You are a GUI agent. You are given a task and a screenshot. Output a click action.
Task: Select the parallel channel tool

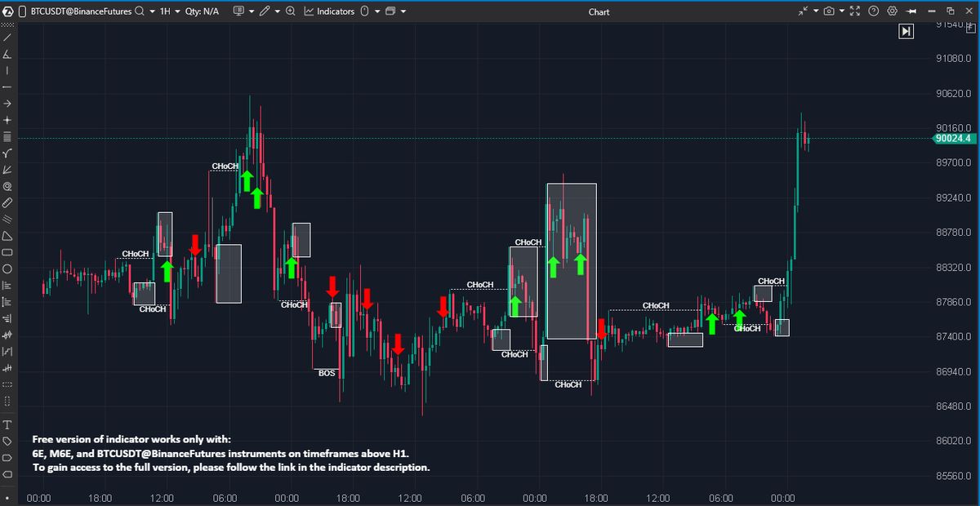pyautogui.click(x=7, y=219)
